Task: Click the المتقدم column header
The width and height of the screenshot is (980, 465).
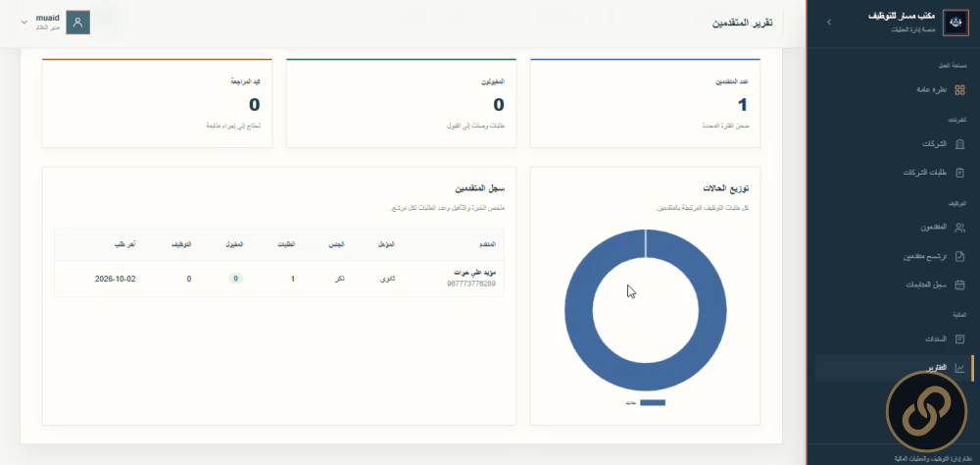Action: (x=486, y=244)
